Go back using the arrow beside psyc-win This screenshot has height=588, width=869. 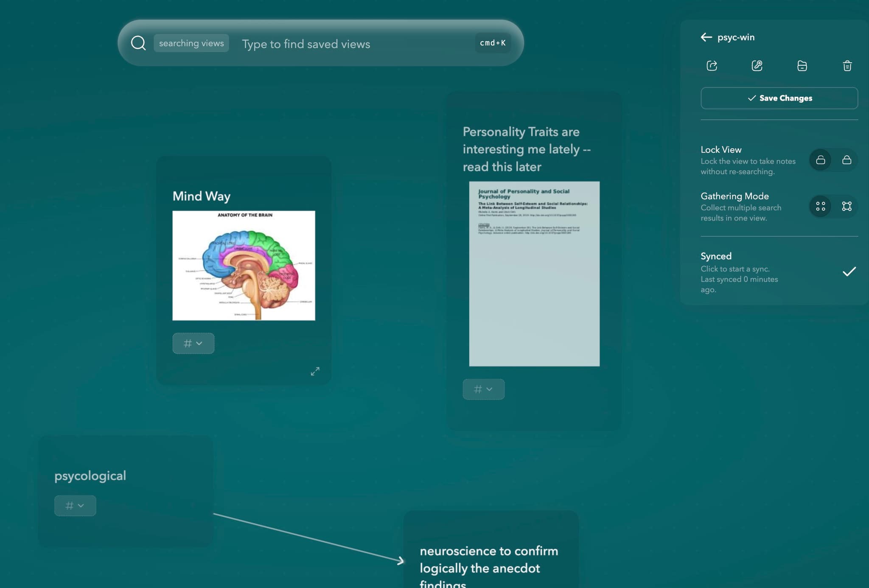(706, 37)
